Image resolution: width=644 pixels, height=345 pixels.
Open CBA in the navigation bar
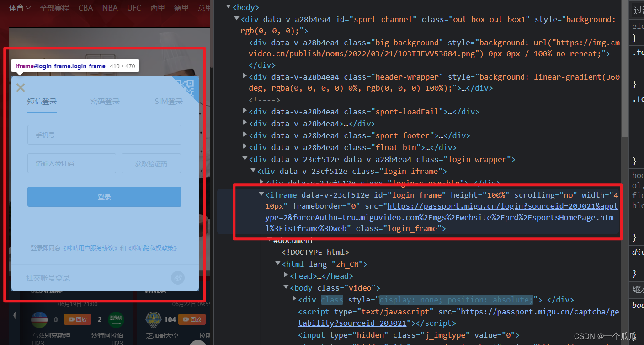(x=85, y=8)
